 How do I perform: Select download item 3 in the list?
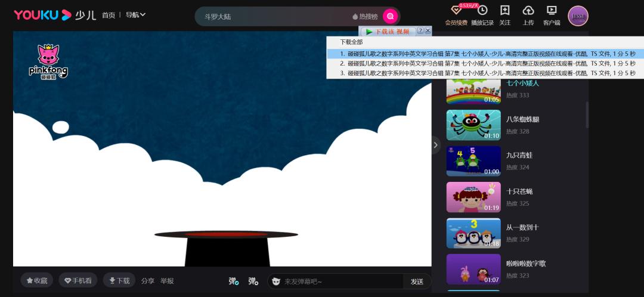click(x=485, y=73)
